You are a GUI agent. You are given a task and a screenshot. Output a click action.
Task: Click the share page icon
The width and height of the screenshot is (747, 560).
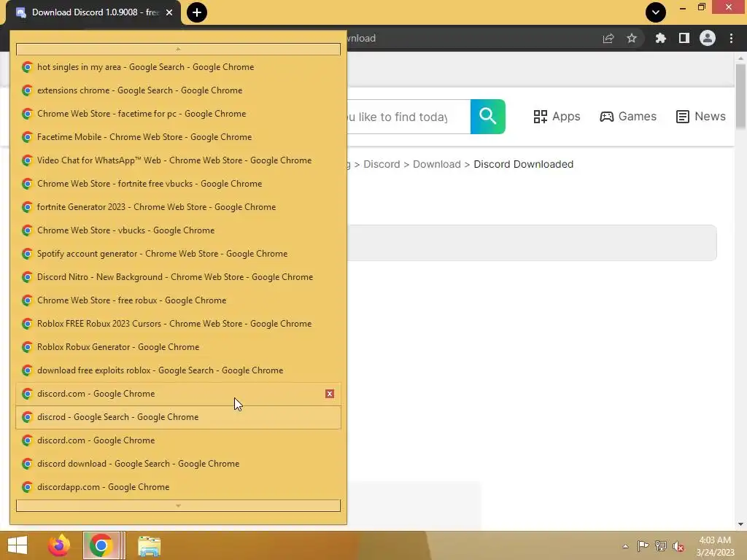click(608, 38)
